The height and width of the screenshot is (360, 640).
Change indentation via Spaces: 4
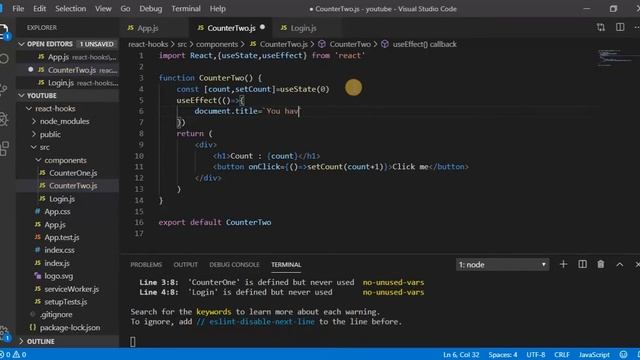503,355
